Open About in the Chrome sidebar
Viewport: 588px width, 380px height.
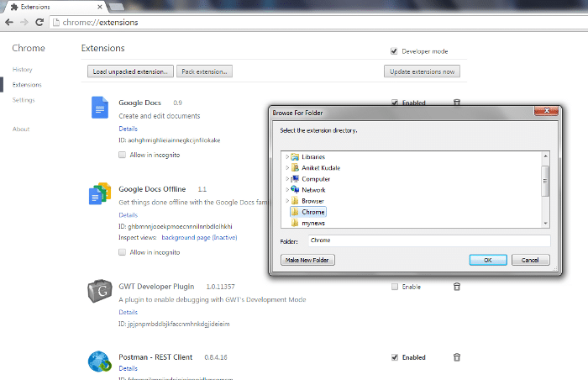(21, 129)
